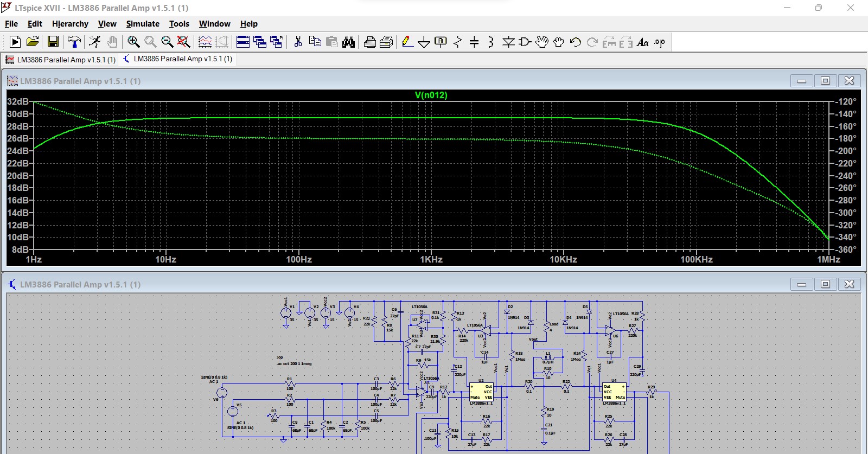Click the V(n012) trace label
Viewport: 868px width, 454px height.
(431, 95)
